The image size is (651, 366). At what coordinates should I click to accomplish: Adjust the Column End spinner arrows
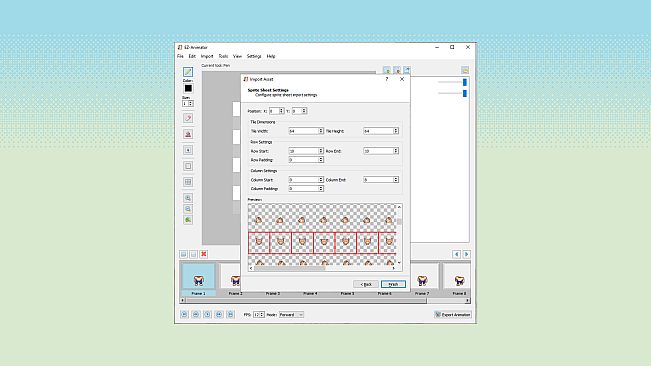coord(396,180)
